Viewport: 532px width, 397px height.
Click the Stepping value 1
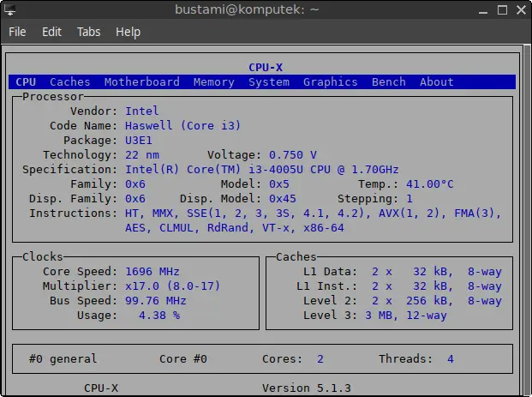pyautogui.click(x=409, y=199)
